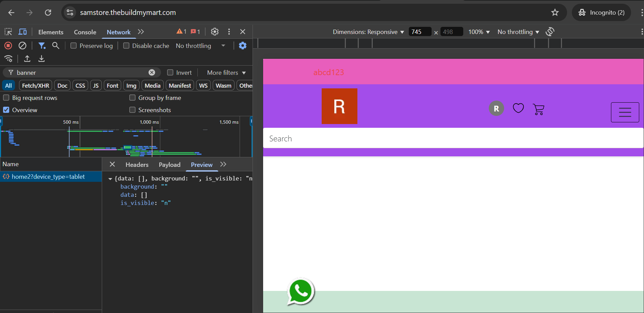
Task: Click the browser back arrow
Action: pos(11,13)
